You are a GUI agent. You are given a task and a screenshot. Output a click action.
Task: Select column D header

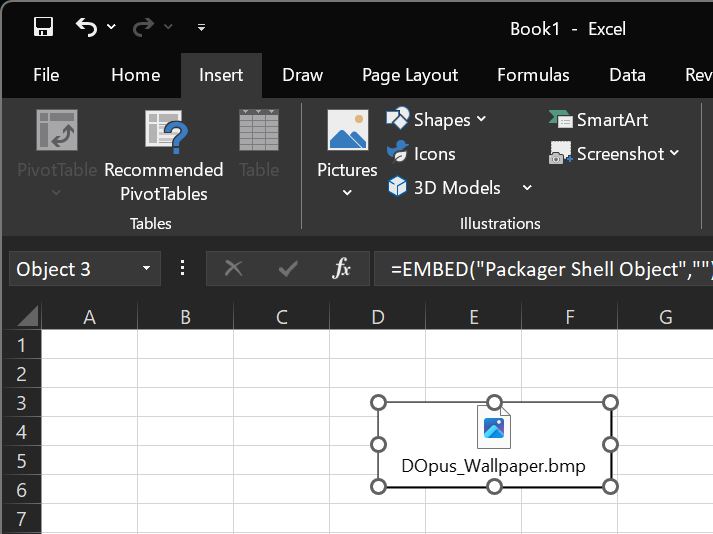(x=377, y=317)
